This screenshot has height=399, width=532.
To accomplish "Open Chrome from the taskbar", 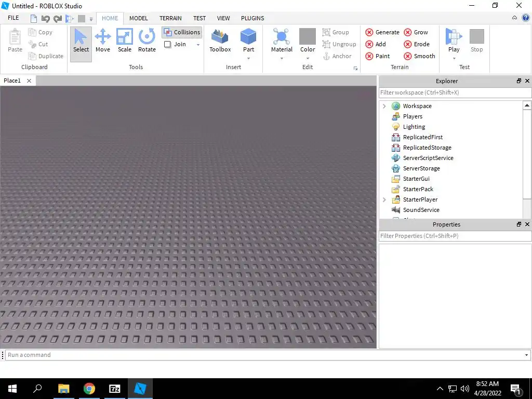I will [x=89, y=389].
